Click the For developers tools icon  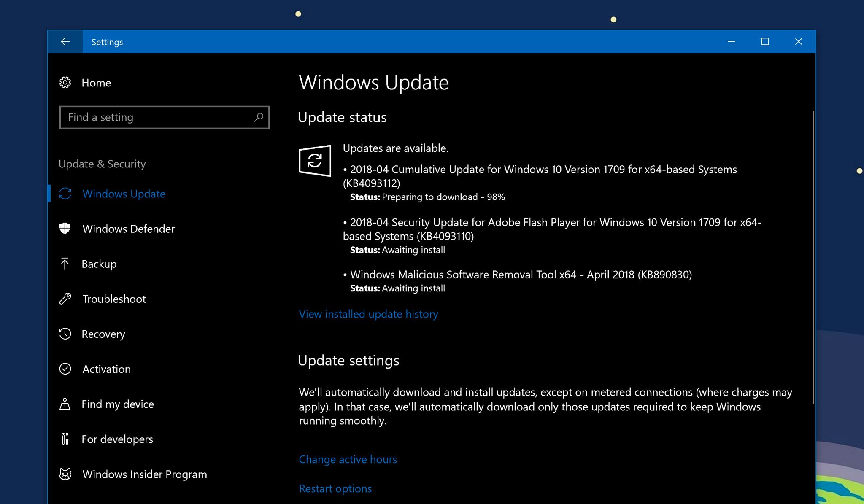click(x=65, y=439)
